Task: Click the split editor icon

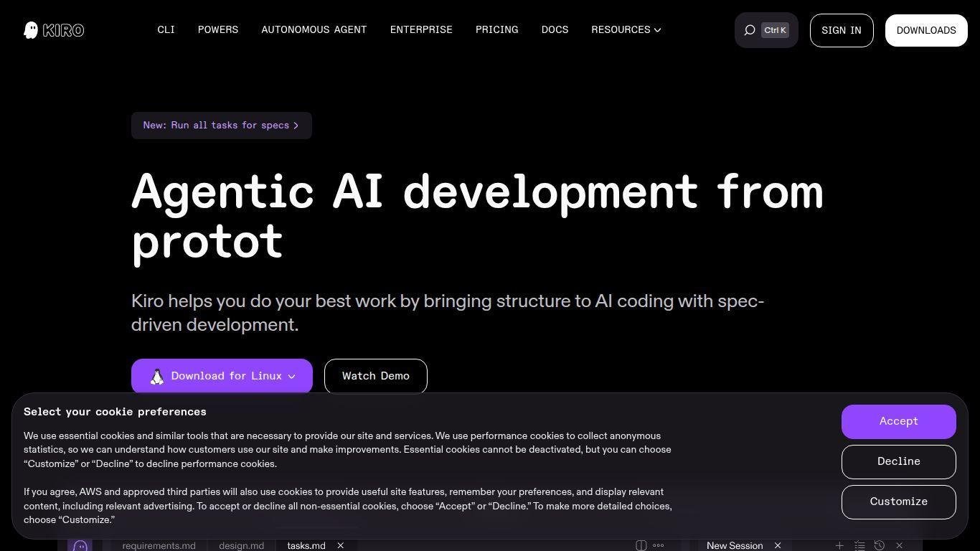Action: point(641,546)
